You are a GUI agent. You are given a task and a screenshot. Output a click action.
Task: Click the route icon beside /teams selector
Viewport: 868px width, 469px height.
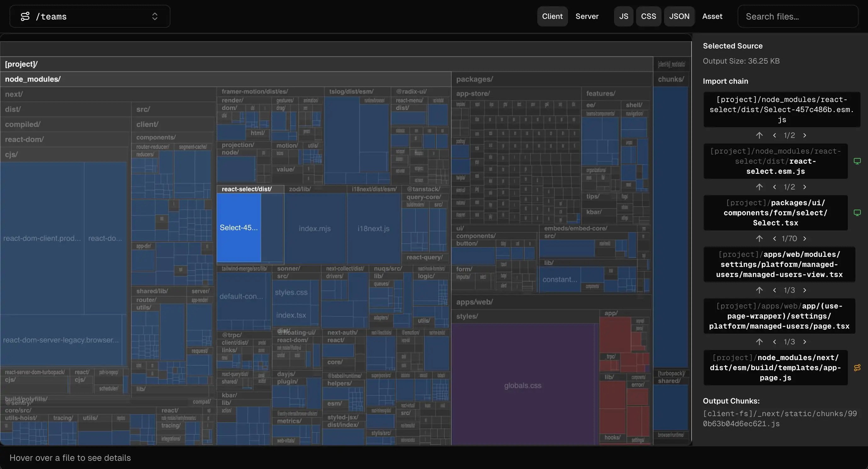(25, 16)
